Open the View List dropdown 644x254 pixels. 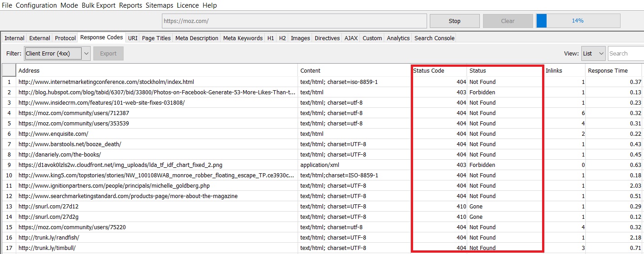click(593, 53)
